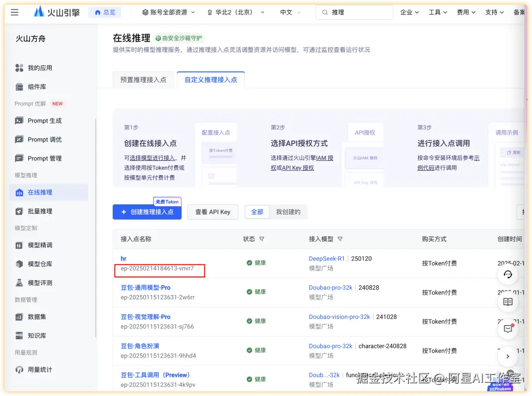Click endpoint ID ep-20250115123631-sj766
Screen dimensions: 532x396
click(157, 327)
